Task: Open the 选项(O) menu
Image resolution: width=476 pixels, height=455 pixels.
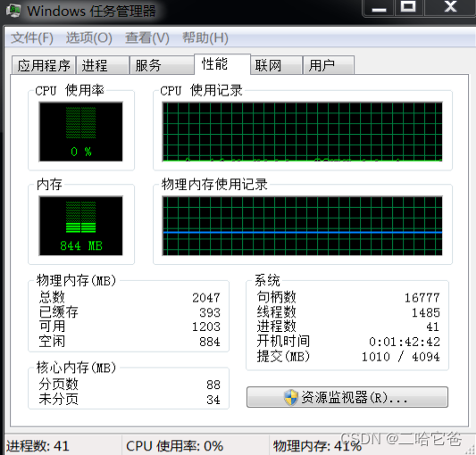Action: [89, 38]
